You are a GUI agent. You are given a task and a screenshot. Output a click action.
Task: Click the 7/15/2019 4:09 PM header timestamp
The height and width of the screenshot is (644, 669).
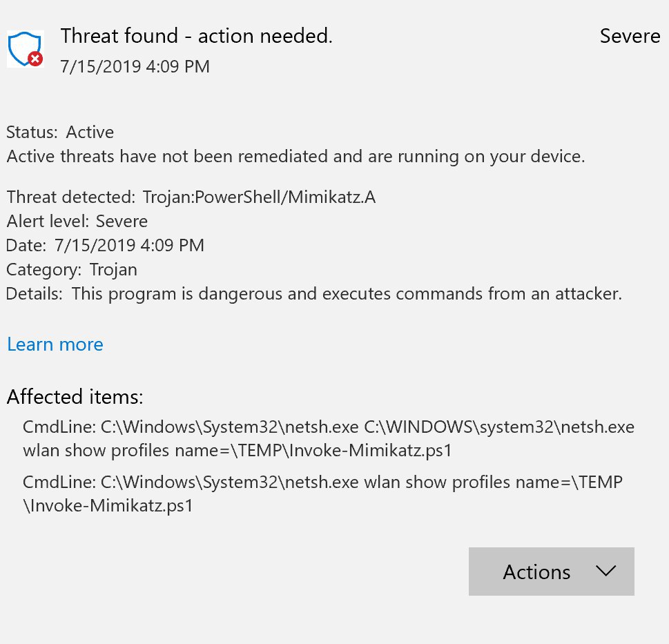(x=135, y=66)
